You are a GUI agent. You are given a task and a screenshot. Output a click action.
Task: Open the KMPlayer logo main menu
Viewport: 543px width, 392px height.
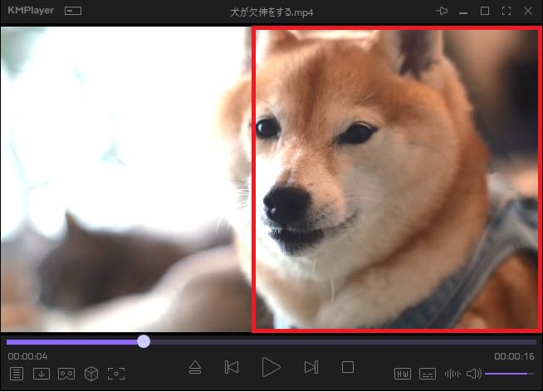coord(31,12)
